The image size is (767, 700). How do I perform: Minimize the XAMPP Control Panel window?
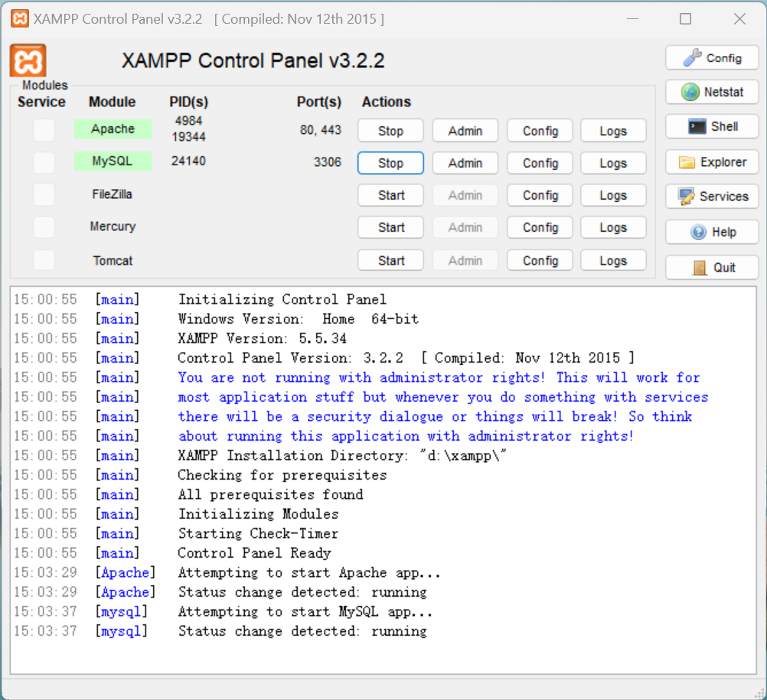pyautogui.click(x=632, y=18)
